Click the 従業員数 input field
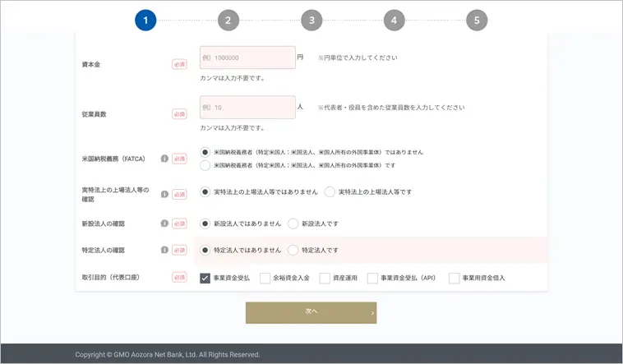623x364 pixels. (247, 108)
